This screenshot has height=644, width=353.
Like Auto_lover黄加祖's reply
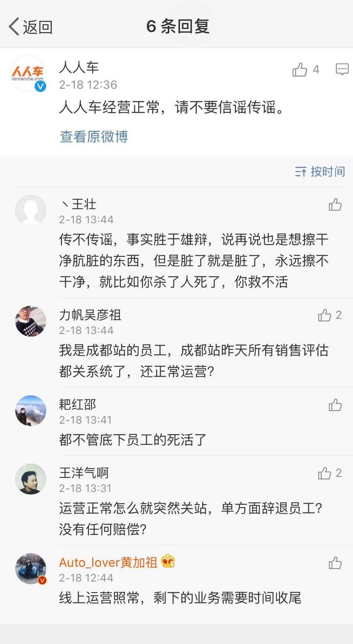(x=335, y=563)
